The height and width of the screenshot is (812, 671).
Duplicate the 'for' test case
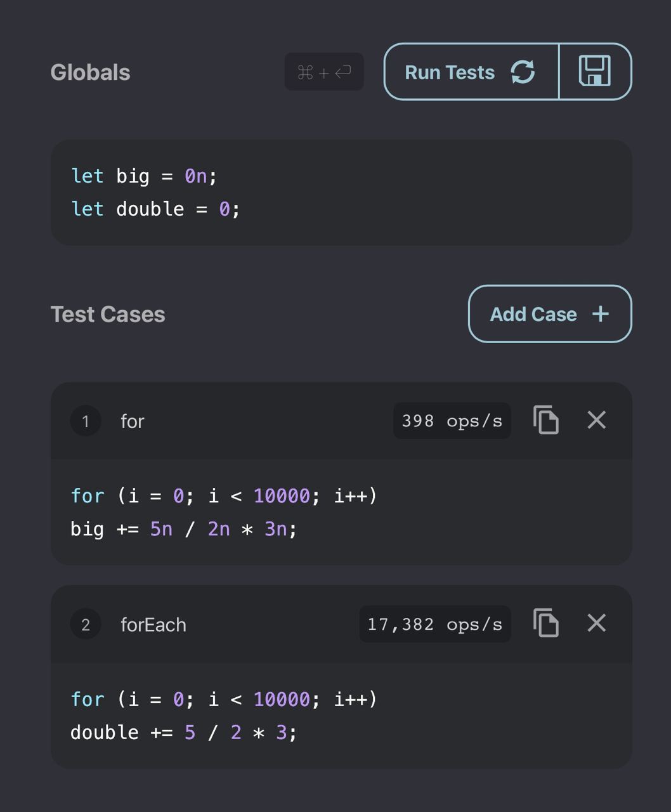click(x=546, y=420)
